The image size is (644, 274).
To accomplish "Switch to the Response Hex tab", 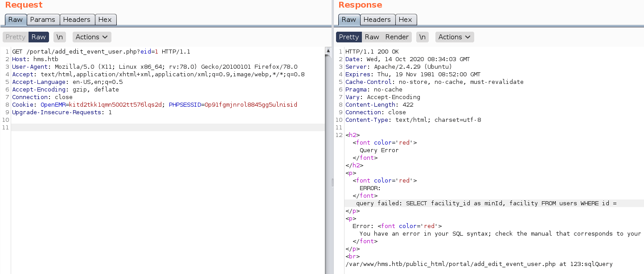I will pyautogui.click(x=405, y=20).
